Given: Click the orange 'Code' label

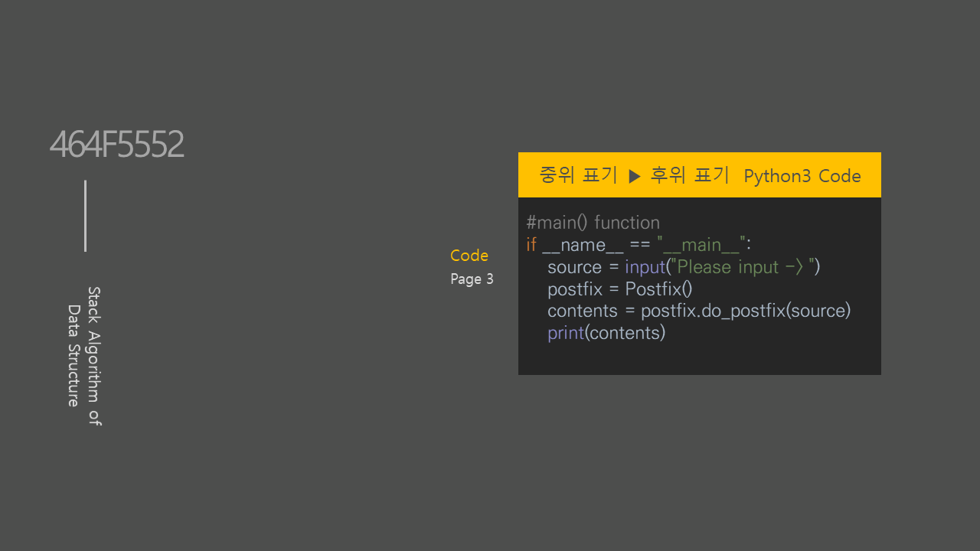Looking at the screenshot, I should coord(469,255).
